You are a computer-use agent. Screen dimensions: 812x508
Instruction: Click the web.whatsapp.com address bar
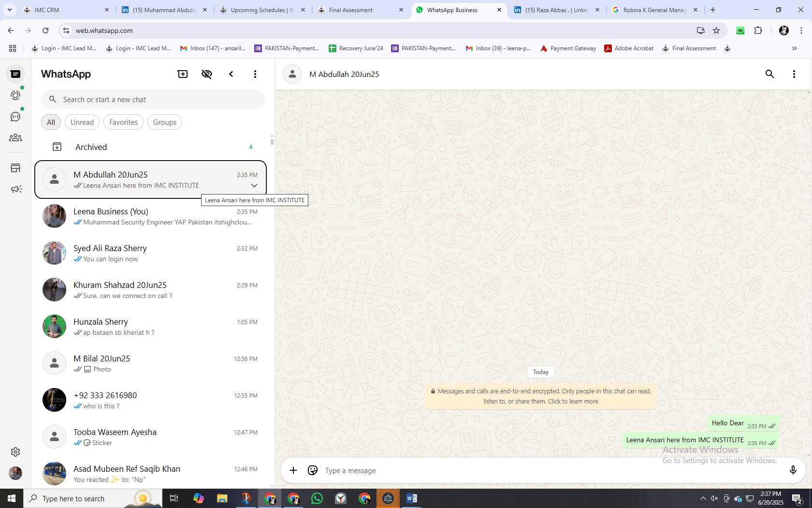click(x=377, y=30)
